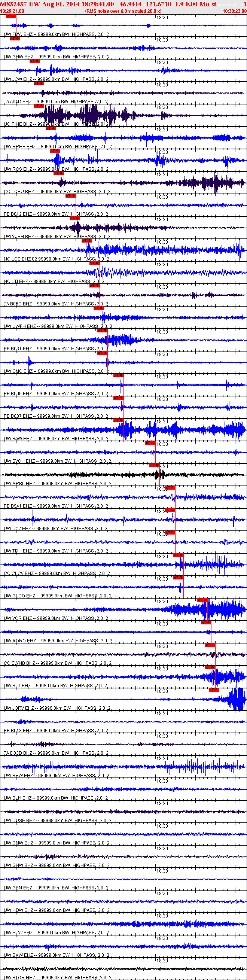This screenshot has height=980, width=247.
Task: Select the UW.GNW BHZ station label
Action: tap(57, 865)
